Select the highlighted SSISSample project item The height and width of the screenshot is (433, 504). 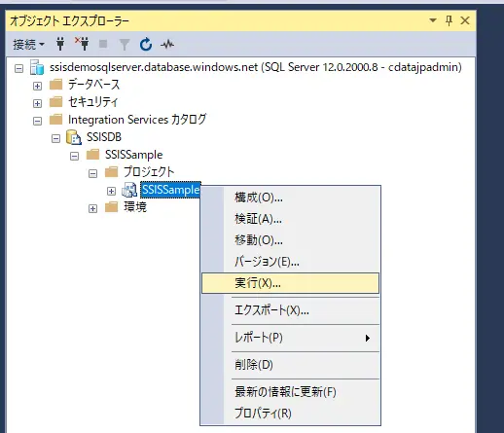click(170, 190)
